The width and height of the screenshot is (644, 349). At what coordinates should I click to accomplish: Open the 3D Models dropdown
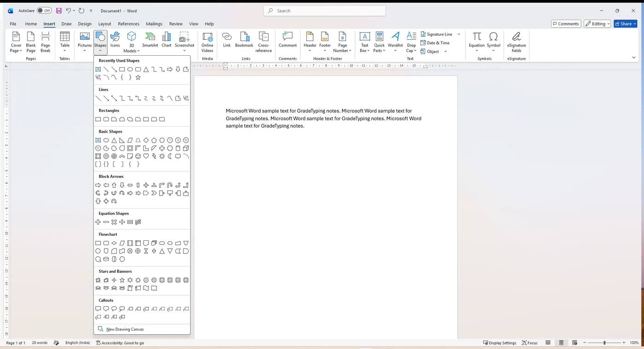[x=132, y=42]
